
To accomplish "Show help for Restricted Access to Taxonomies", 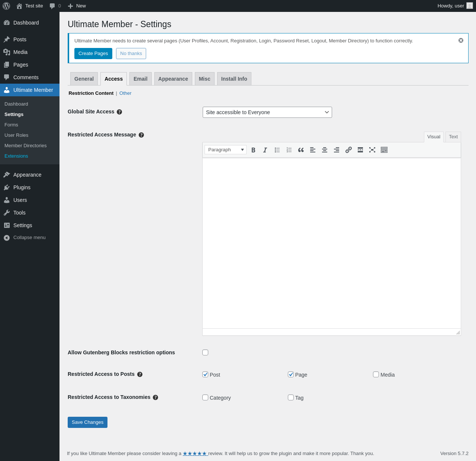I will click(155, 397).
